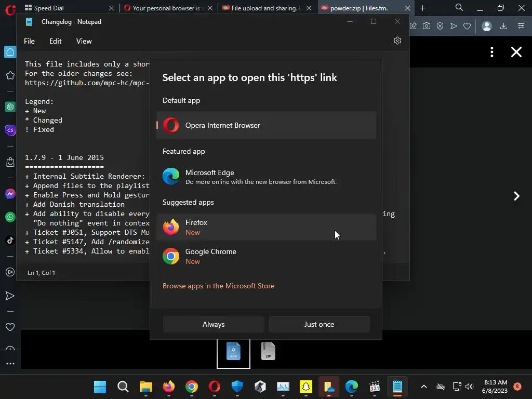
Task: Open the Player icon in sidebar
Action: [10, 272]
